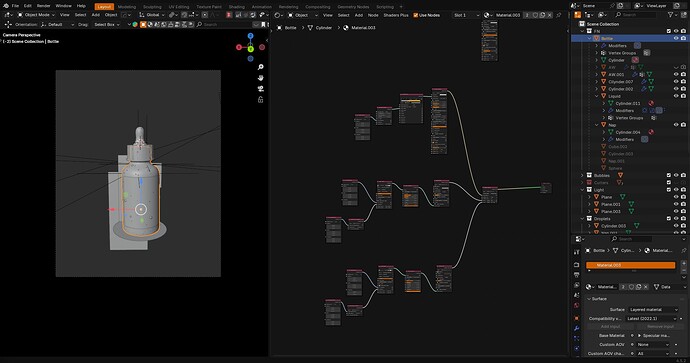This screenshot has width=690, height=363.
Task: Open the View Layer properties tab icon
Action: click(x=576, y=285)
